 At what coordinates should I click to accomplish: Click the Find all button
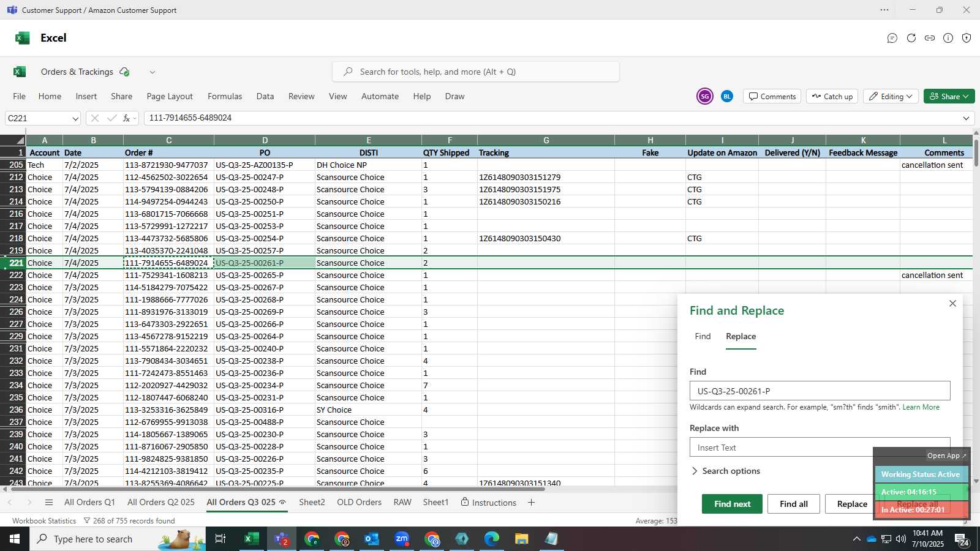(x=794, y=504)
